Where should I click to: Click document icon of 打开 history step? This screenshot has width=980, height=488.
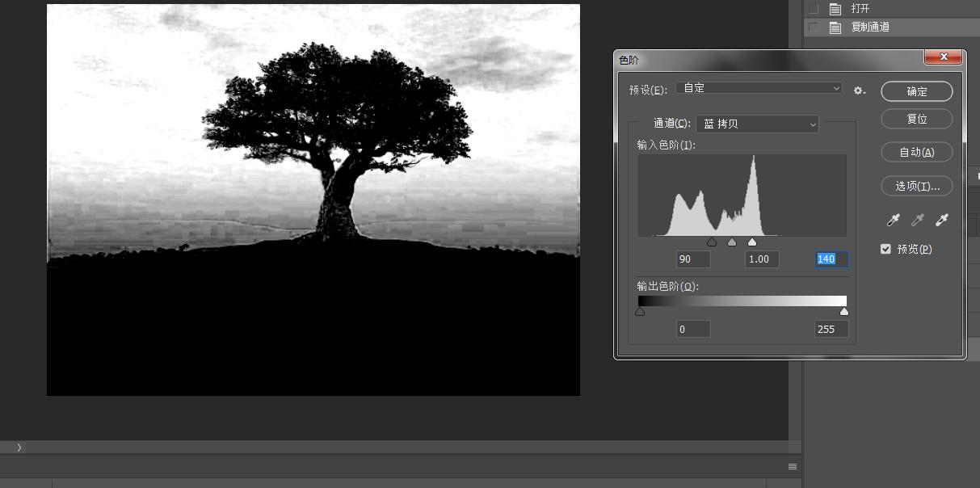835,9
